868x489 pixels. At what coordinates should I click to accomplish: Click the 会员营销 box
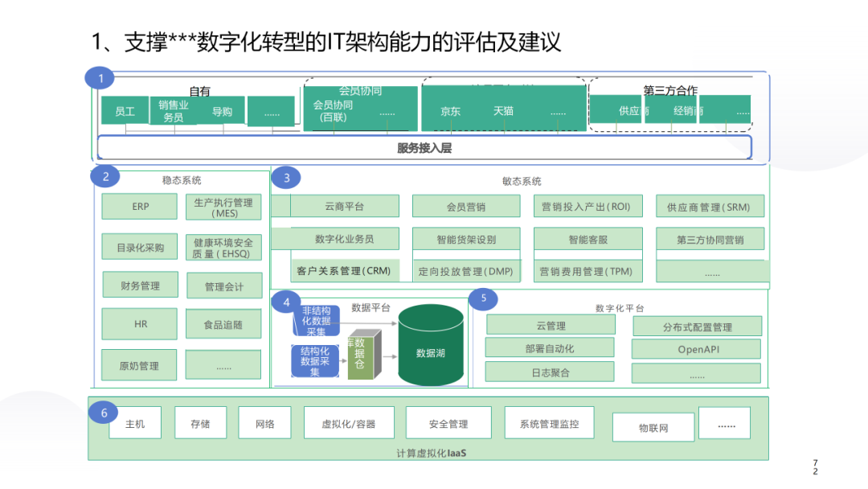pos(466,206)
